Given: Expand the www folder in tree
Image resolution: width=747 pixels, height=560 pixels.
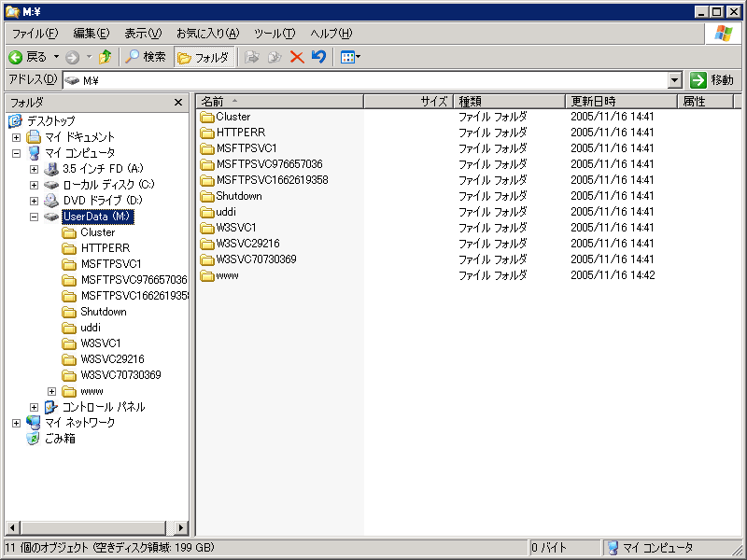Looking at the screenshot, I should [x=51, y=391].
